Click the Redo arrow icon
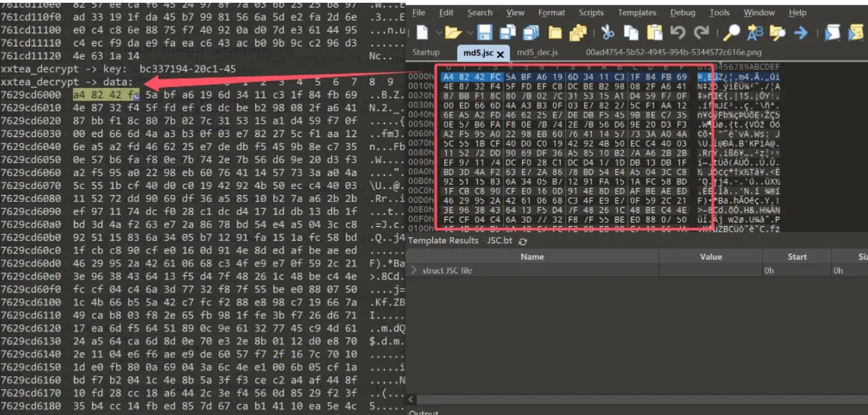Screen dimensions: 868x415 click(701, 32)
